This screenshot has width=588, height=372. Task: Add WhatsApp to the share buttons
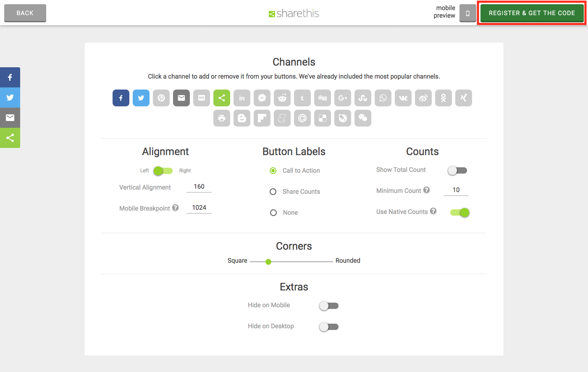(383, 98)
